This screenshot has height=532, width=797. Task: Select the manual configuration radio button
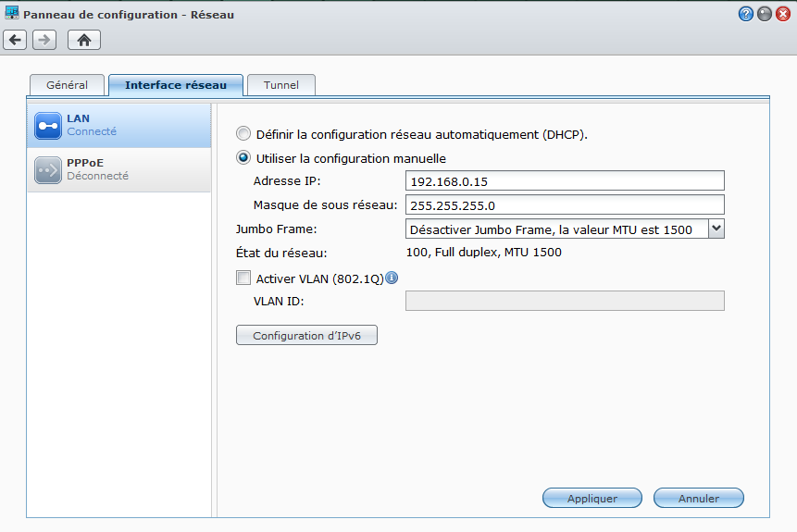[x=243, y=158]
